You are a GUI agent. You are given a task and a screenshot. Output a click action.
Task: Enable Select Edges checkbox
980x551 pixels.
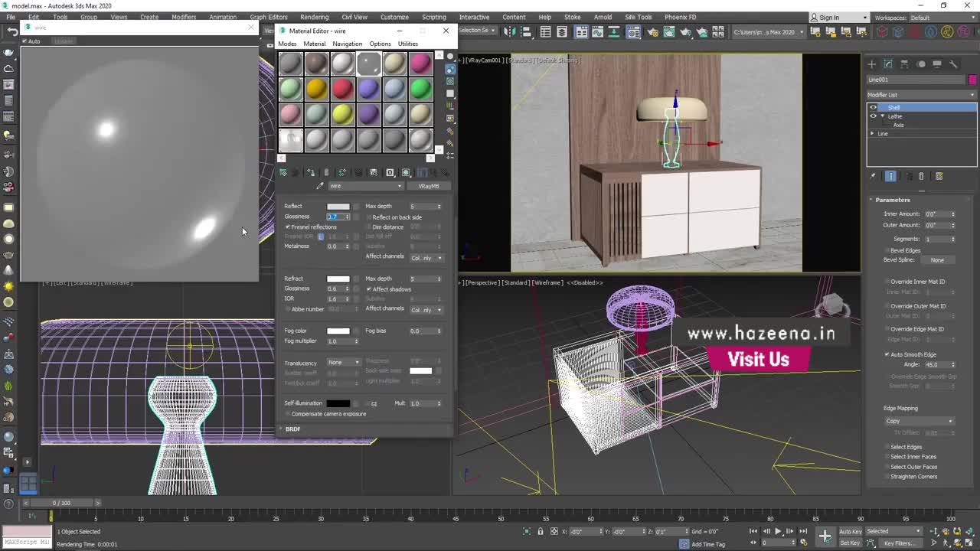coord(887,447)
